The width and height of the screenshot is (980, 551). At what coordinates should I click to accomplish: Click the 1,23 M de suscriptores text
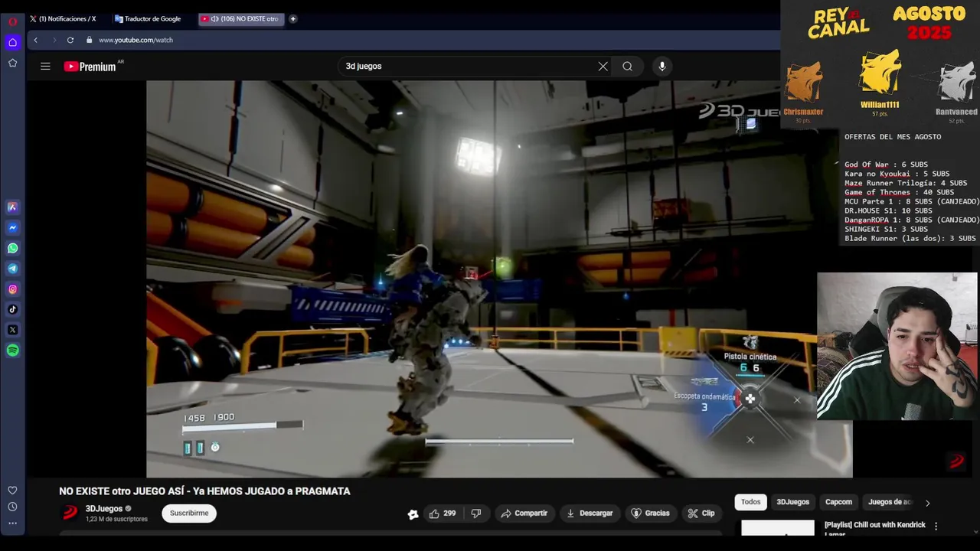(116, 519)
